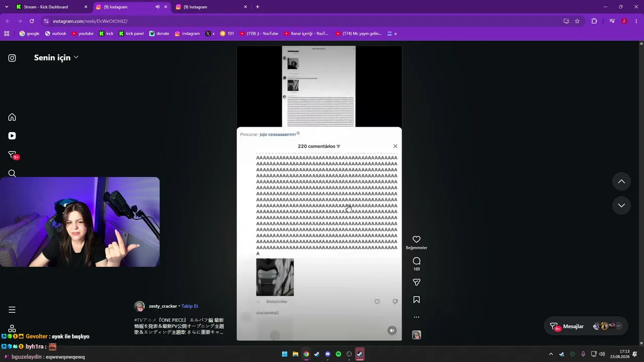Install app icon in the address bar
644x362 pixels.
566,21
